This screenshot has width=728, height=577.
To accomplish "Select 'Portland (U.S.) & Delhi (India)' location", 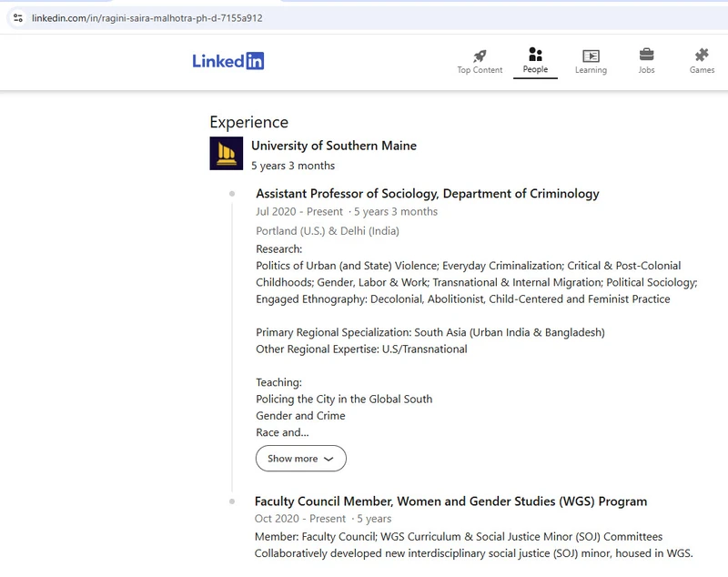I will (328, 230).
